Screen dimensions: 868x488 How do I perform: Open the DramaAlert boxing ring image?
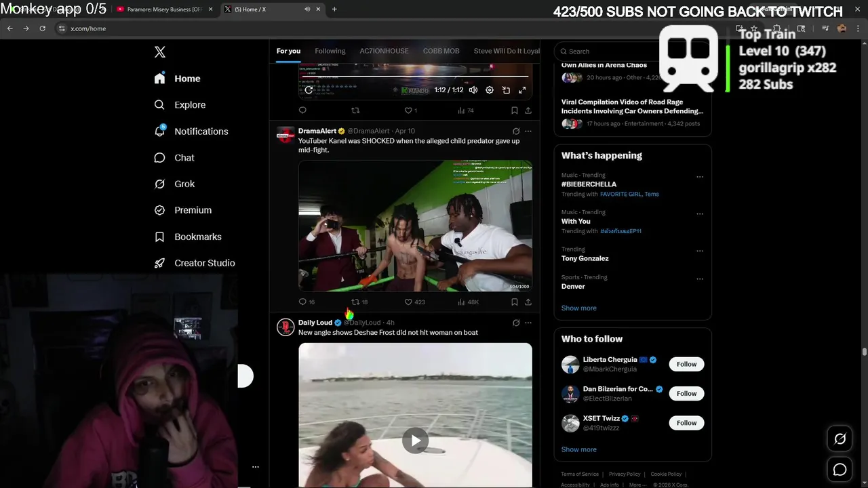point(415,226)
